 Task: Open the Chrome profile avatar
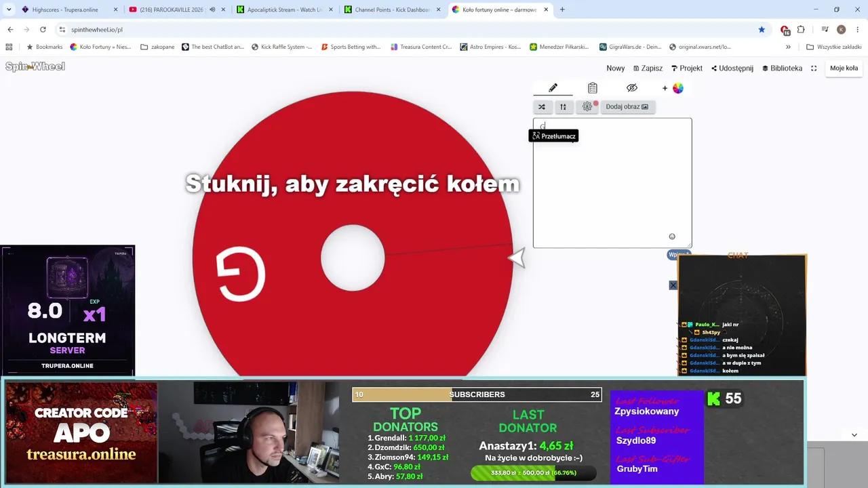point(842,30)
